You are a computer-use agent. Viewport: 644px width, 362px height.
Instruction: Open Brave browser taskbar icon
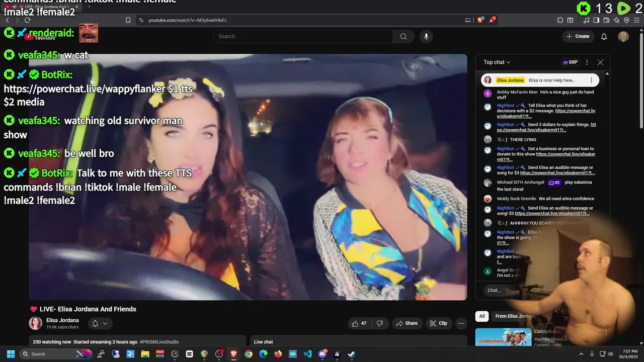click(x=233, y=354)
